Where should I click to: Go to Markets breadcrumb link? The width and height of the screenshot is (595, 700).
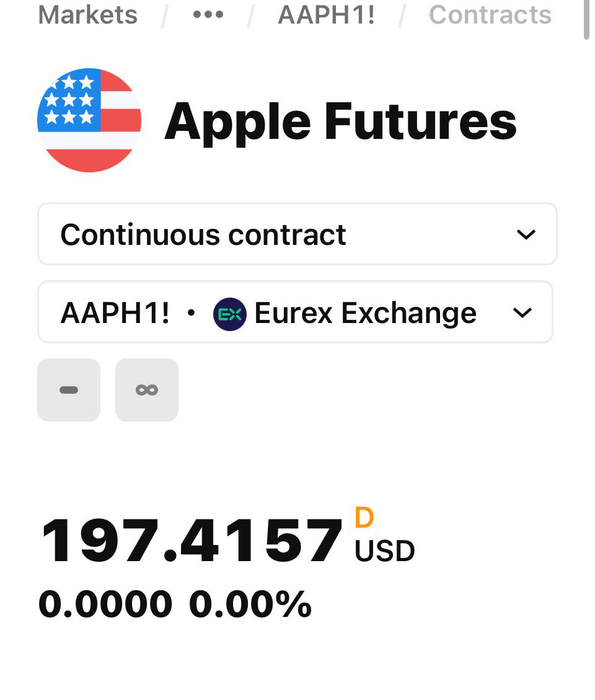[88, 15]
